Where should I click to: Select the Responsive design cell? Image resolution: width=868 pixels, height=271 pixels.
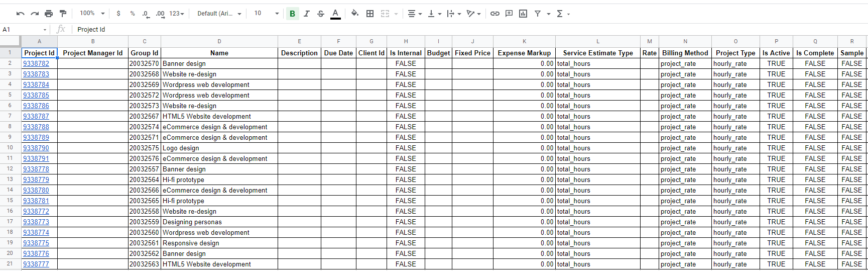pos(219,243)
